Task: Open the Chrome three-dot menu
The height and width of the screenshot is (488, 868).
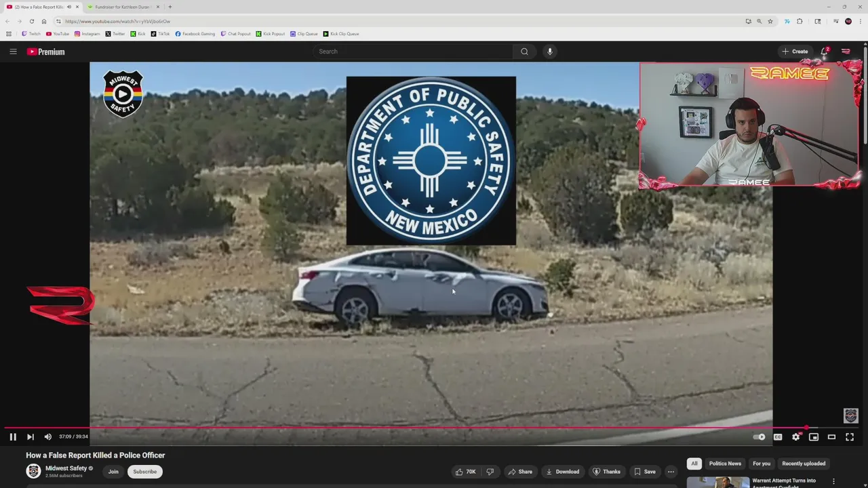Action: pos(860,21)
